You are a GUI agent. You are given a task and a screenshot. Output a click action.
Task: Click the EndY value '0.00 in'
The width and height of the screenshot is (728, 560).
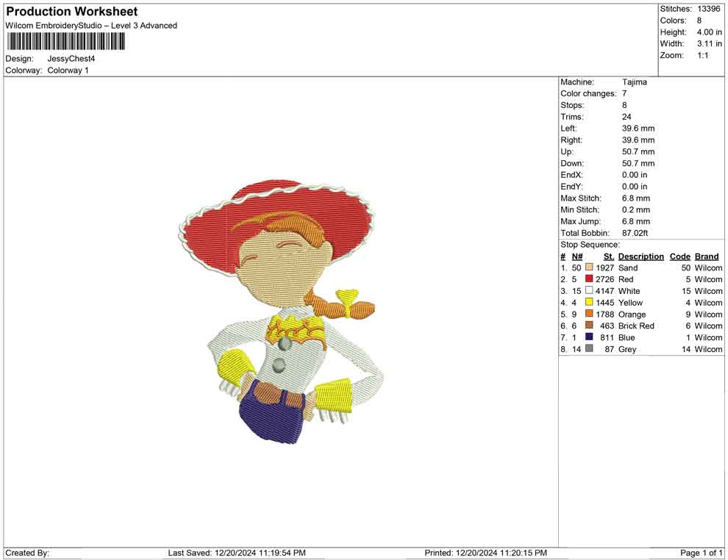635,187
